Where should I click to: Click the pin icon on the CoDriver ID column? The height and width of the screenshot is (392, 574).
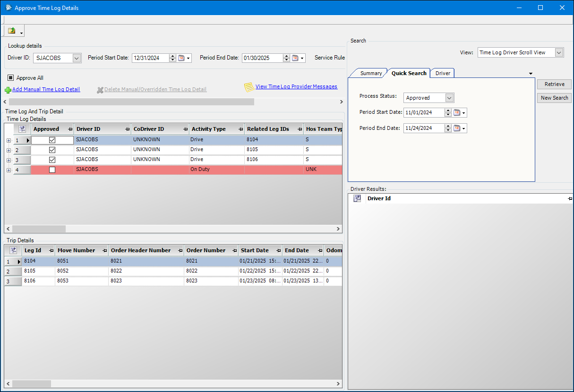[x=186, y=129]
